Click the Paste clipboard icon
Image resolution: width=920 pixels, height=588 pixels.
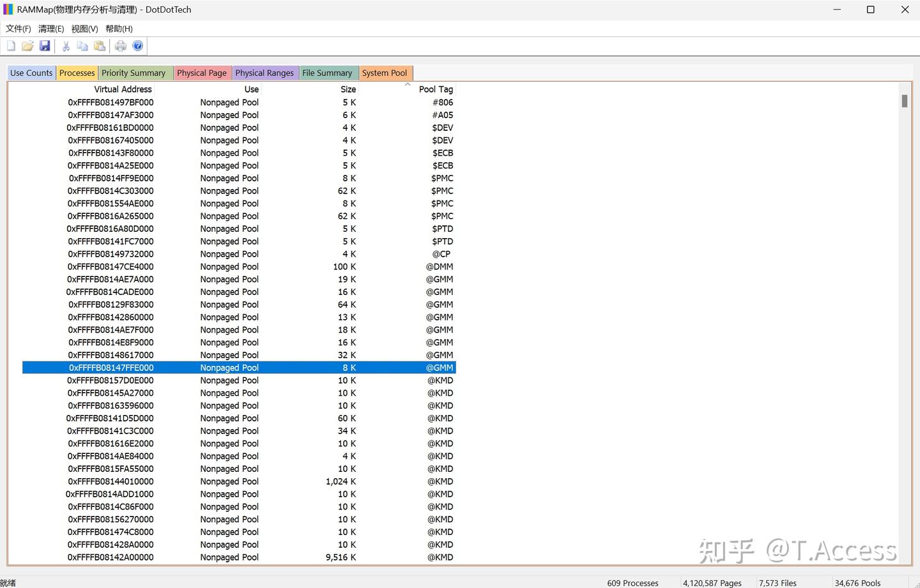pos(100,46)
